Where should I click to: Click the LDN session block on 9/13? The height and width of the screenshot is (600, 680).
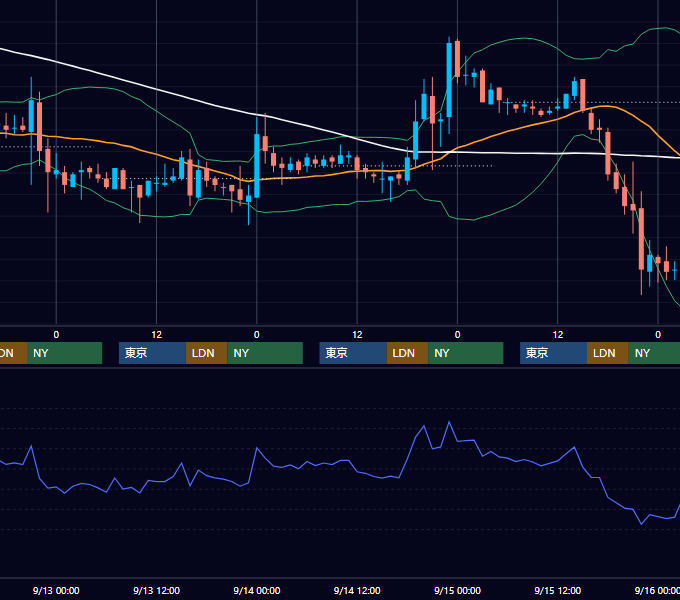click(206, 353)
